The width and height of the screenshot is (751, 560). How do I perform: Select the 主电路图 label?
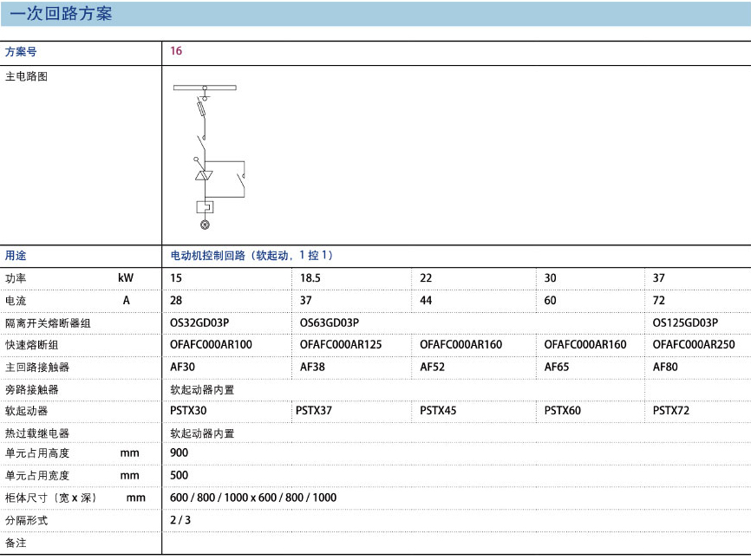coord(26,76)
